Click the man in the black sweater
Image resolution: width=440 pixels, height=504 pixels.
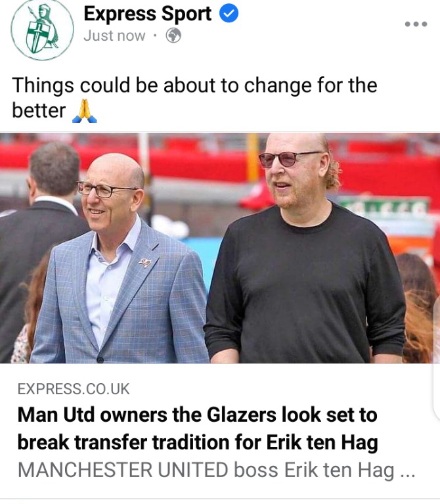click(305, 251)
